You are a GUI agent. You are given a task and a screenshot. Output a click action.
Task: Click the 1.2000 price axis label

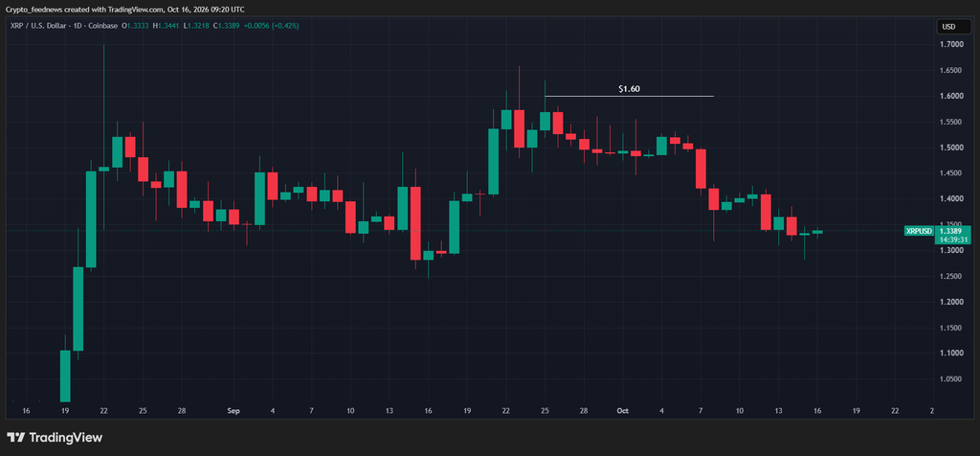950,302
